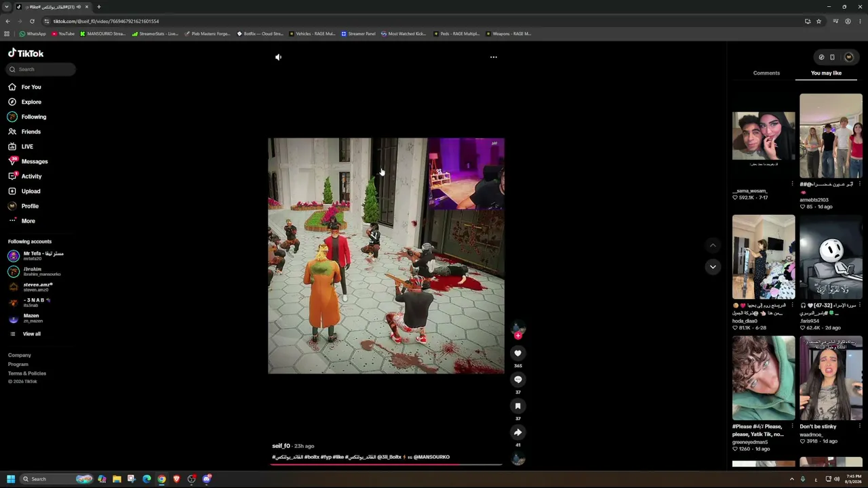Open the hoda_diaa0 recommended video thumbnail
This screenshot has height=488, width=868.
(x=764, y=257)
